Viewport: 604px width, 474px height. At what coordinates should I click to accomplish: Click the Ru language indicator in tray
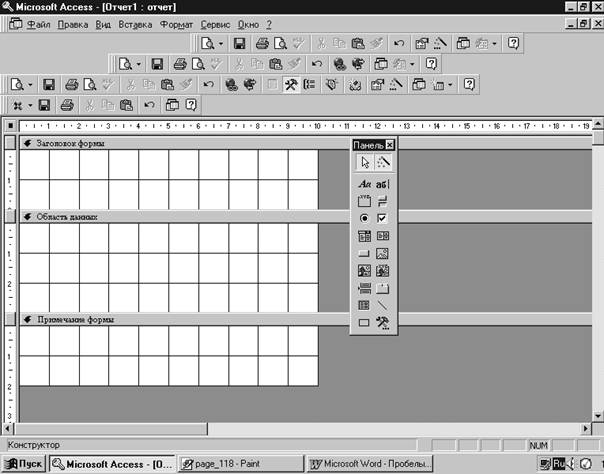tap(559, 463)
